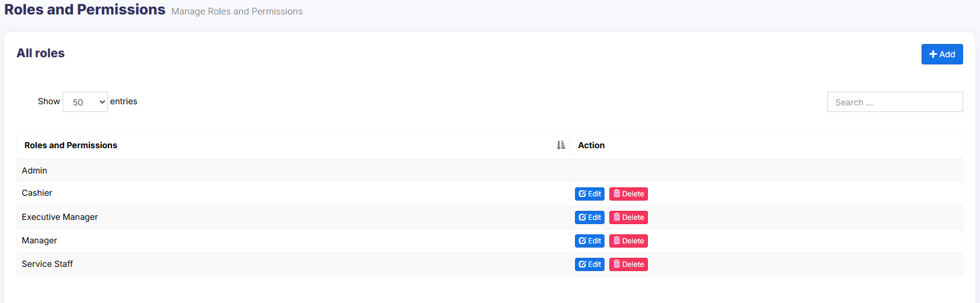Click the Cashier role name
Image resolution: width=980 pixels, height=303 pixels.
37,193
